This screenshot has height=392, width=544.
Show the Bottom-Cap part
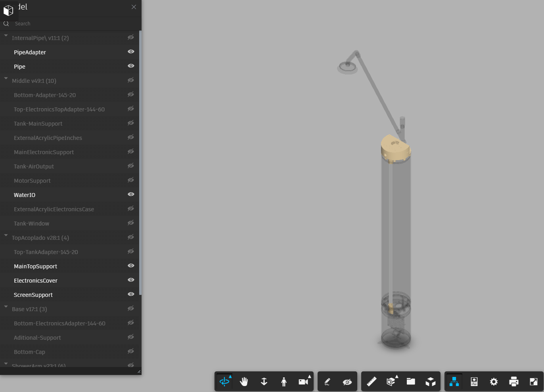click(131, 351)
